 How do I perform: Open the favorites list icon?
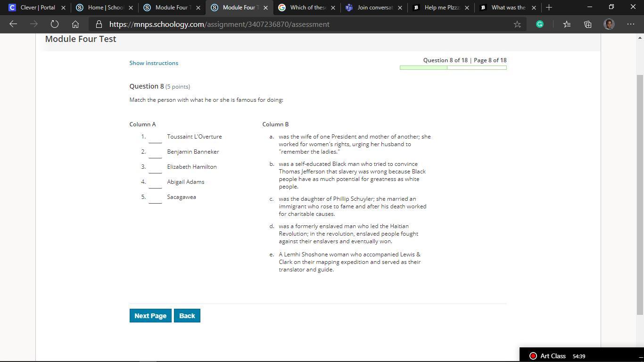tap(567, 24)
